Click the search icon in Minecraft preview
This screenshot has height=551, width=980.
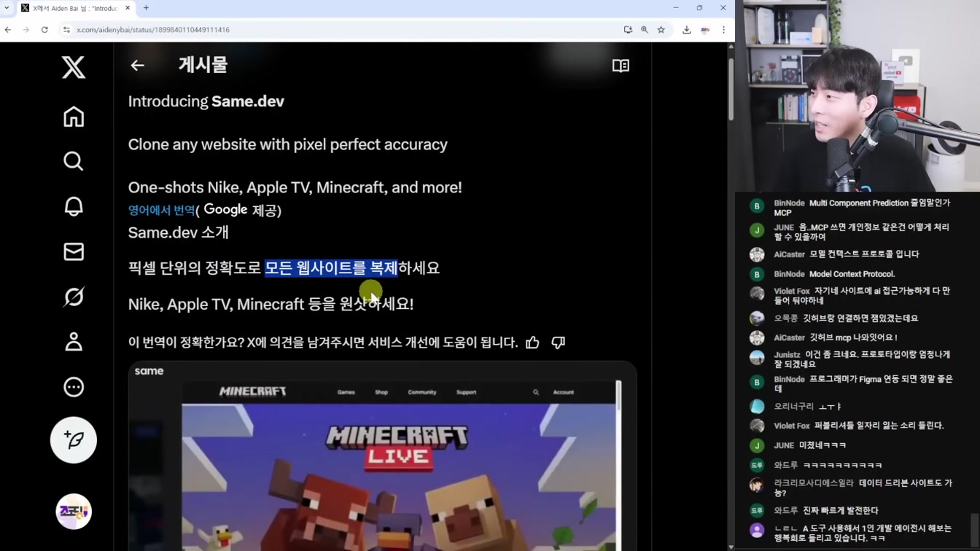[x=536, y=392]
